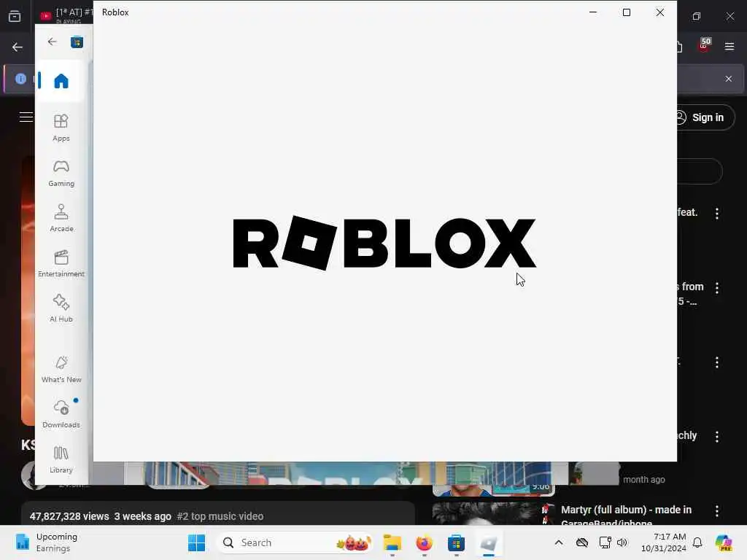The image size is (747, 560).
Task: Open Firefox from taskbar
Action: click(x=424, y=542)
